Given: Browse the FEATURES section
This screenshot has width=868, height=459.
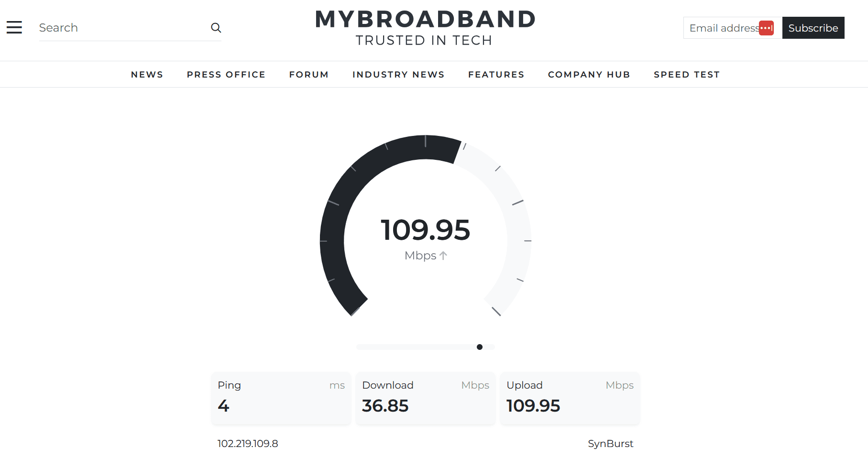Looking at the screenshot, I should (x=496, y=74).
